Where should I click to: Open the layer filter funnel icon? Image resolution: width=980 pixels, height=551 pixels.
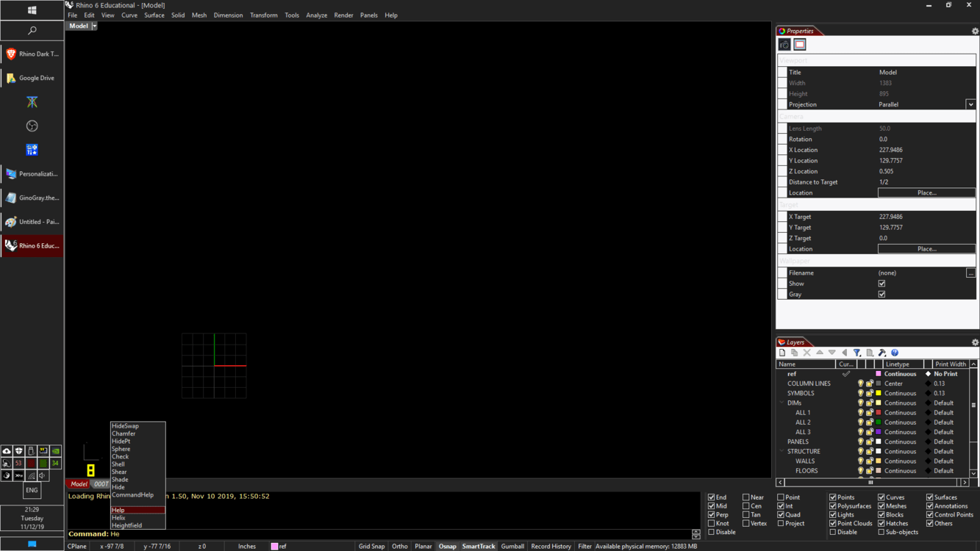[857, 353]
